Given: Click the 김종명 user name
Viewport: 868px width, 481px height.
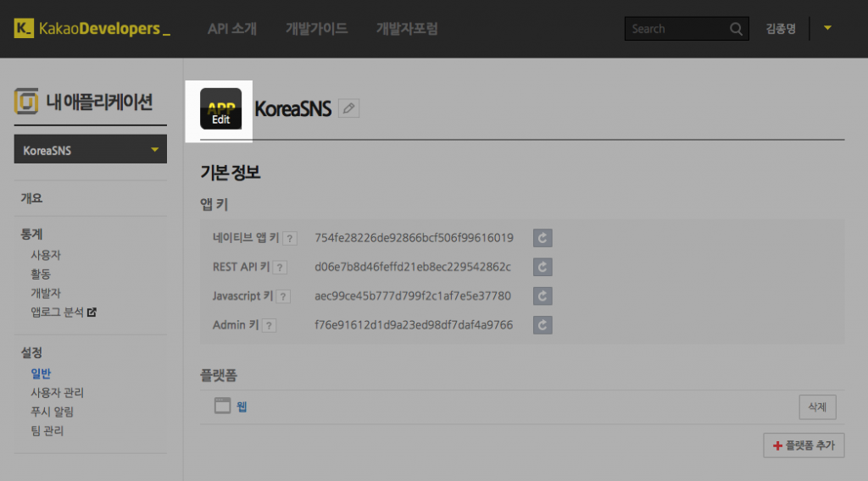Looking at the screenshot, I should pos(781,29).
